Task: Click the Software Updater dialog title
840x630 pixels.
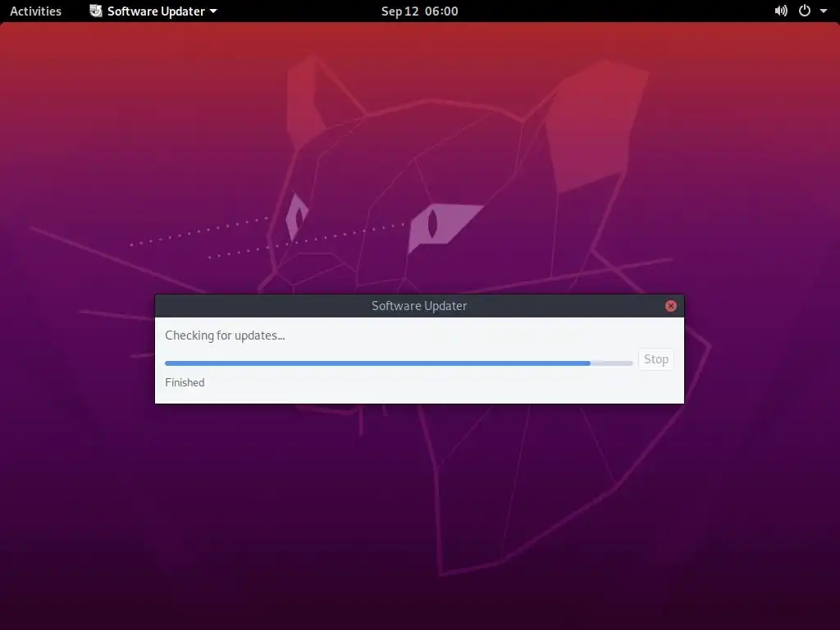Action: tap(419, 305)
